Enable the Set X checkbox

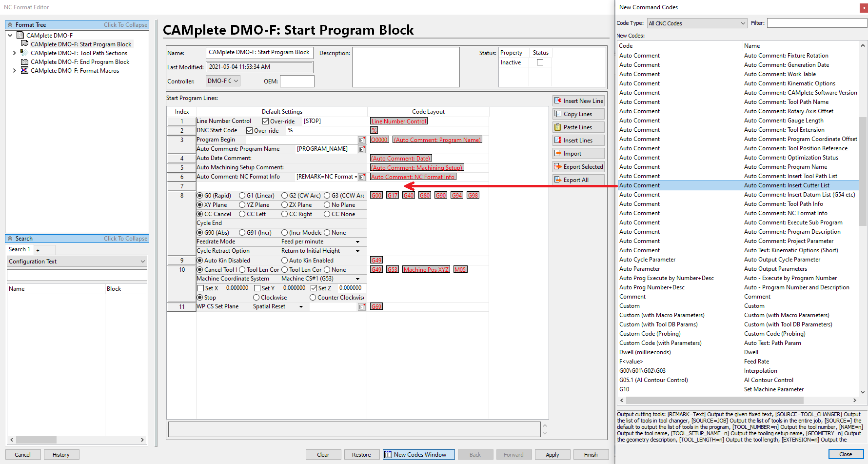pos(200,288)
